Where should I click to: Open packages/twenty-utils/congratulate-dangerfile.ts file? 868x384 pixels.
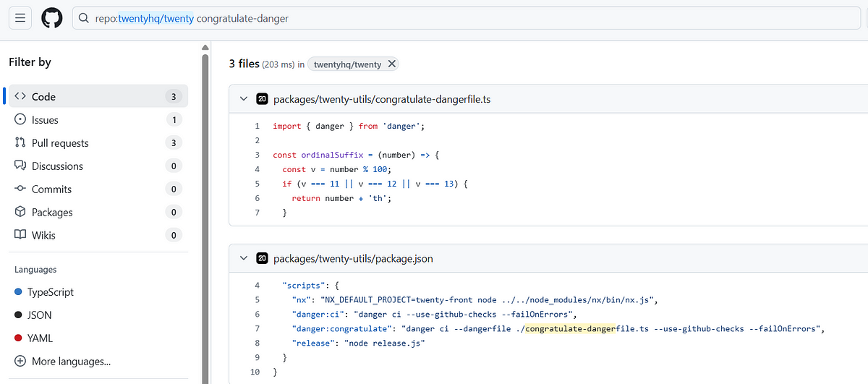(382, 99)
